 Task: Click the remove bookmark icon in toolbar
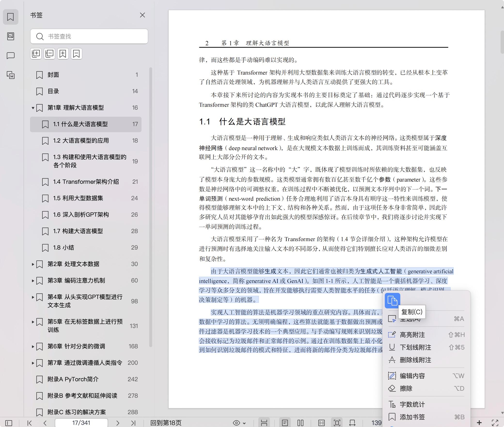tap(77, 54)
